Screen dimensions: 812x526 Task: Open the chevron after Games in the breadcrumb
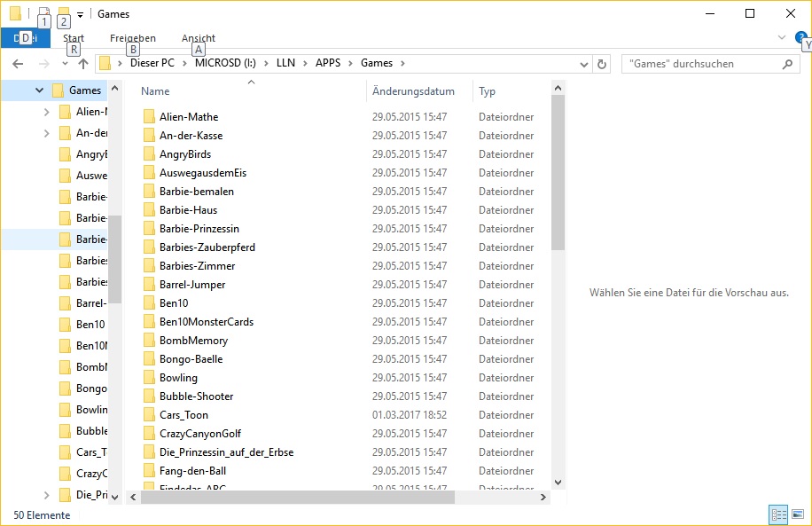(x=402, y=63)
